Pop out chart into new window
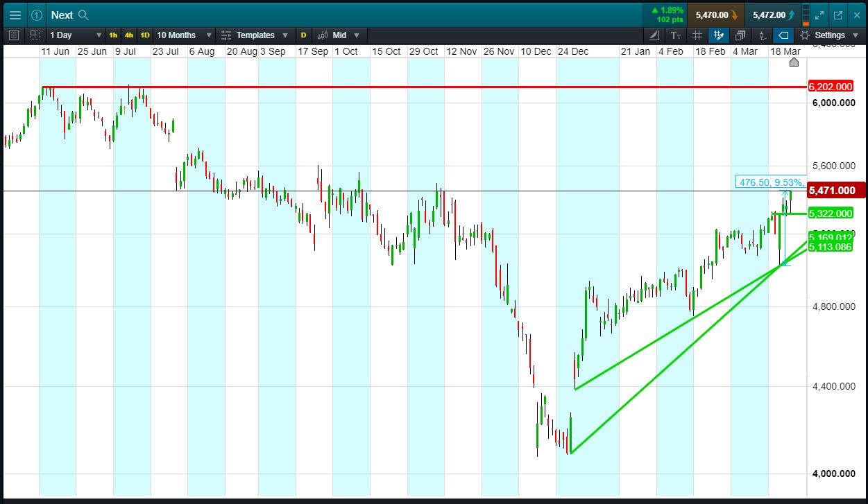The width and height of the screenshot is (868, 504). pyautogui.click(x=837, y=15)
